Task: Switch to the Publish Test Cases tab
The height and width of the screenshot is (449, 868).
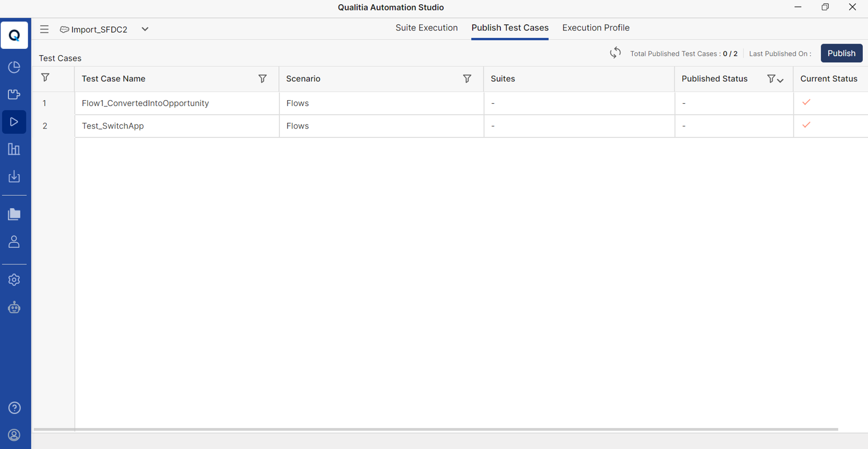Action: [510, 28]
